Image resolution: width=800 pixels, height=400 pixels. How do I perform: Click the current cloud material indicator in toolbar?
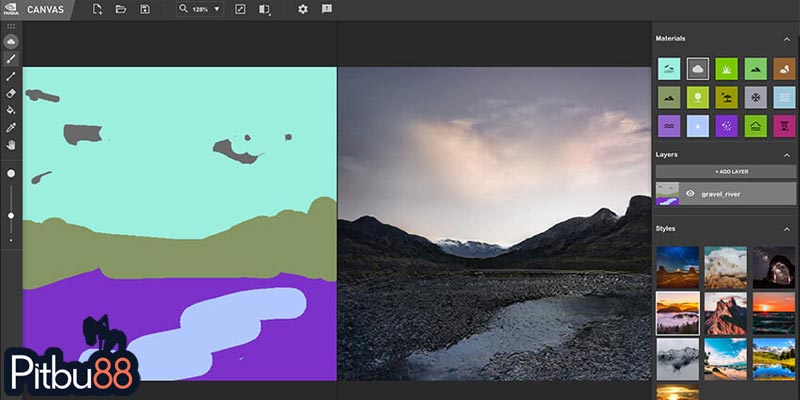pyautogui.click(x=11, y=42)
